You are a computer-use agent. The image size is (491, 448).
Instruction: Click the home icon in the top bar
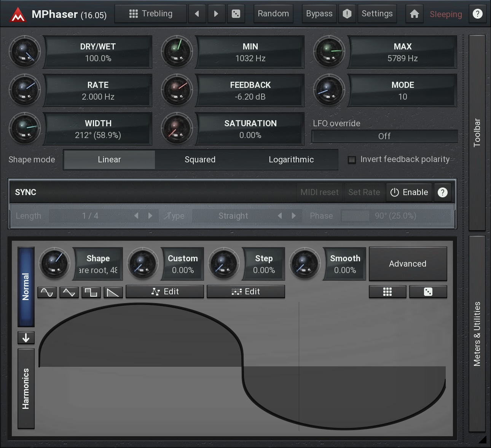point(414,14)
